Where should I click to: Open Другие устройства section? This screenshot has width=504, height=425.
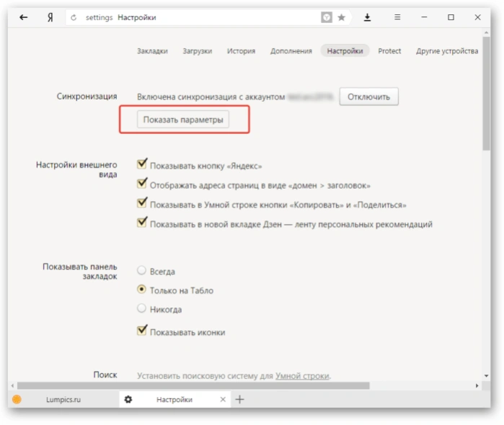click(x=447, y=50)
